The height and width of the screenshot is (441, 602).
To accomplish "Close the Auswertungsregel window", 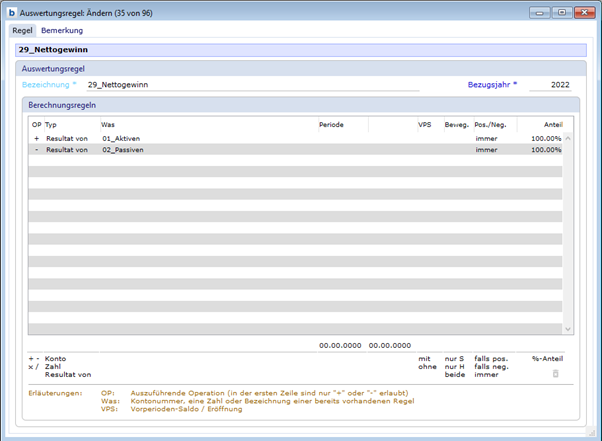I will [583, 12].
